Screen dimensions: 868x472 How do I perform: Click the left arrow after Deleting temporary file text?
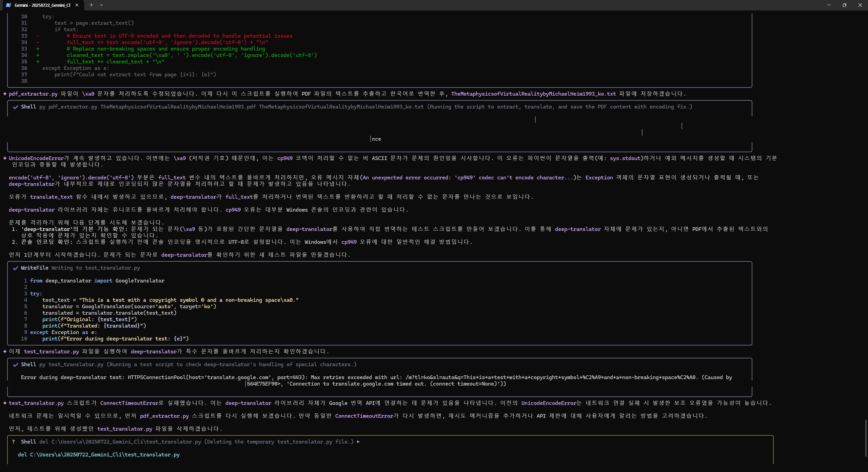click(x=358, y=442)
